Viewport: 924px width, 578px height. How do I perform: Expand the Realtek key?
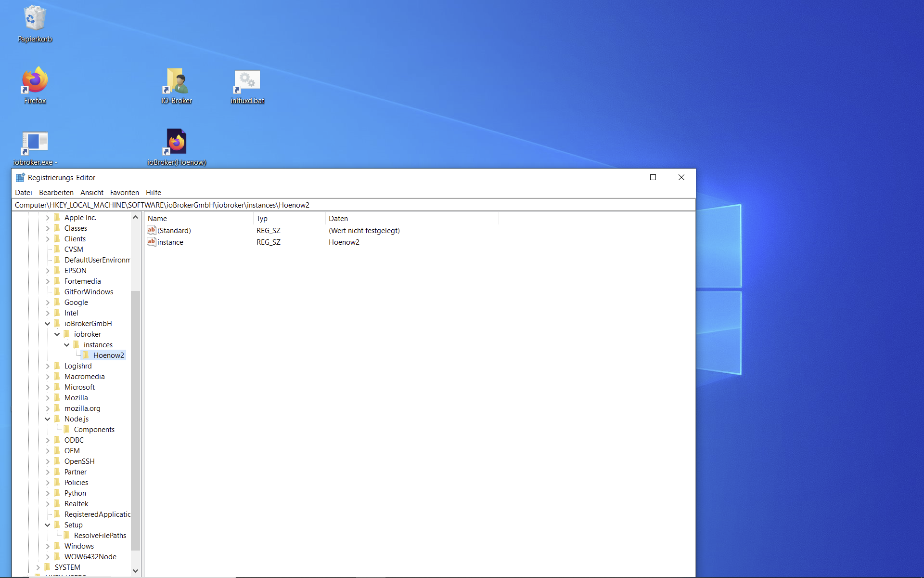pyautogui.click(x=48, y=504)
